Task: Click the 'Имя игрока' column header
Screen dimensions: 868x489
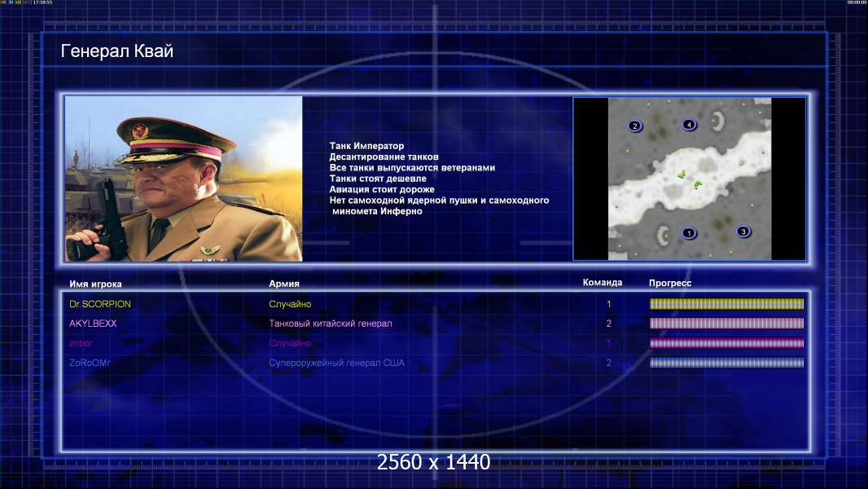Action: pos(95,284)
